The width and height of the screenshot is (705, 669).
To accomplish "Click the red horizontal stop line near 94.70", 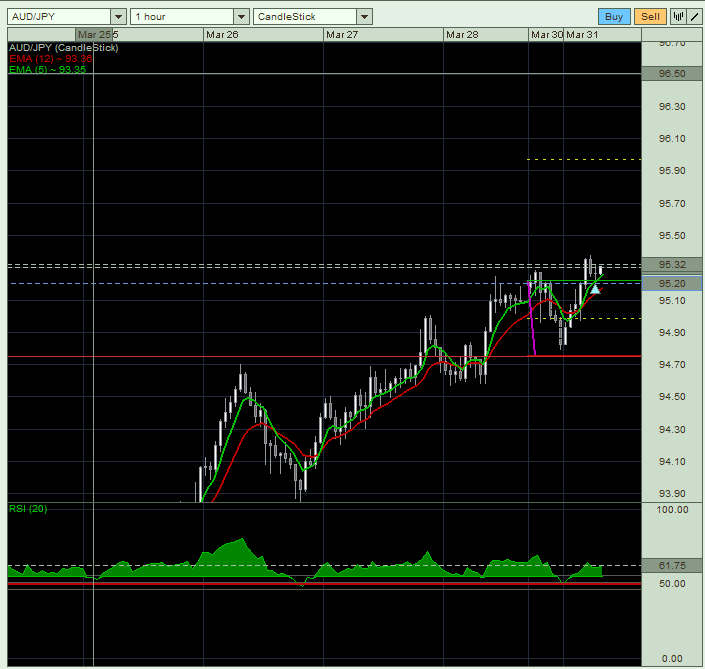I will pyautogui.click(x=324, y=356).
